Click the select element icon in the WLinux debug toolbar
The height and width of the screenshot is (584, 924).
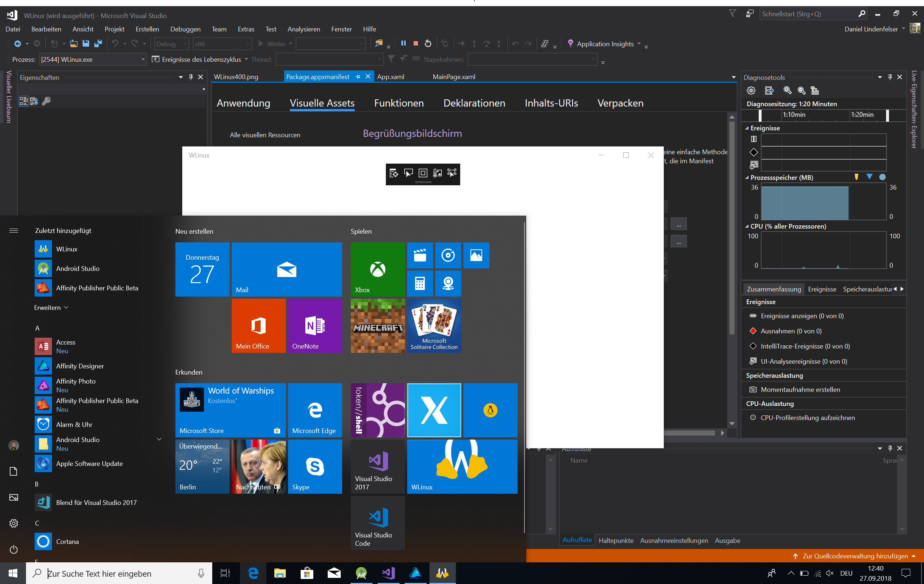[x=408, y=173]
